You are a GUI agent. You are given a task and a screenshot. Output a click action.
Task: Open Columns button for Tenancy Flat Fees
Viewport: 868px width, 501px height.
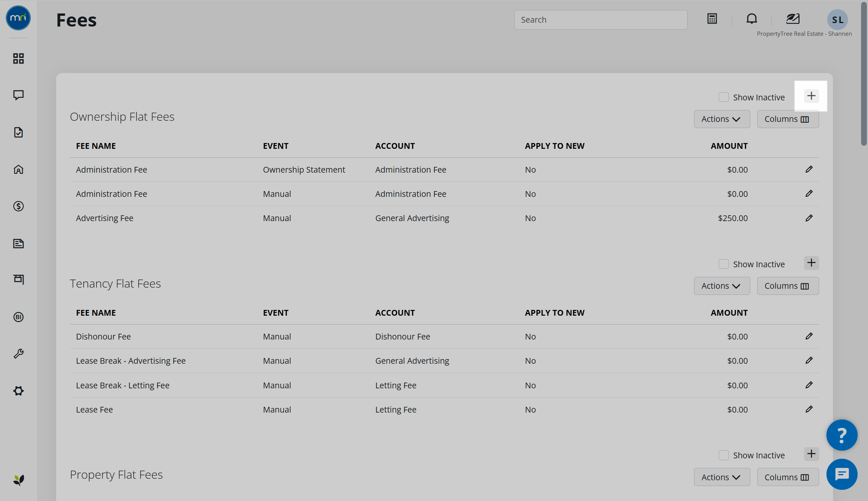787,286
